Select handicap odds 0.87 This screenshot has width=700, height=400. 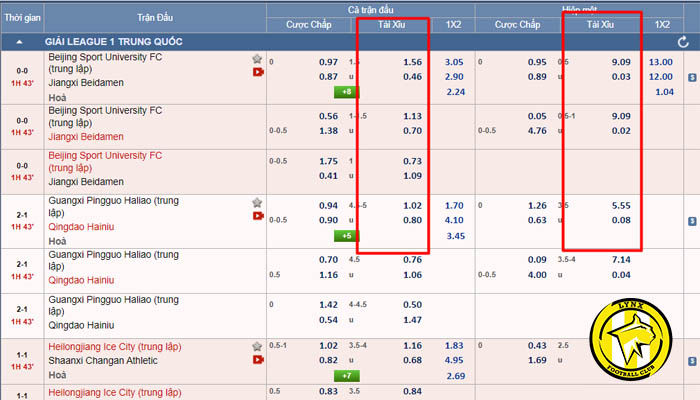[x=328, y=77]
